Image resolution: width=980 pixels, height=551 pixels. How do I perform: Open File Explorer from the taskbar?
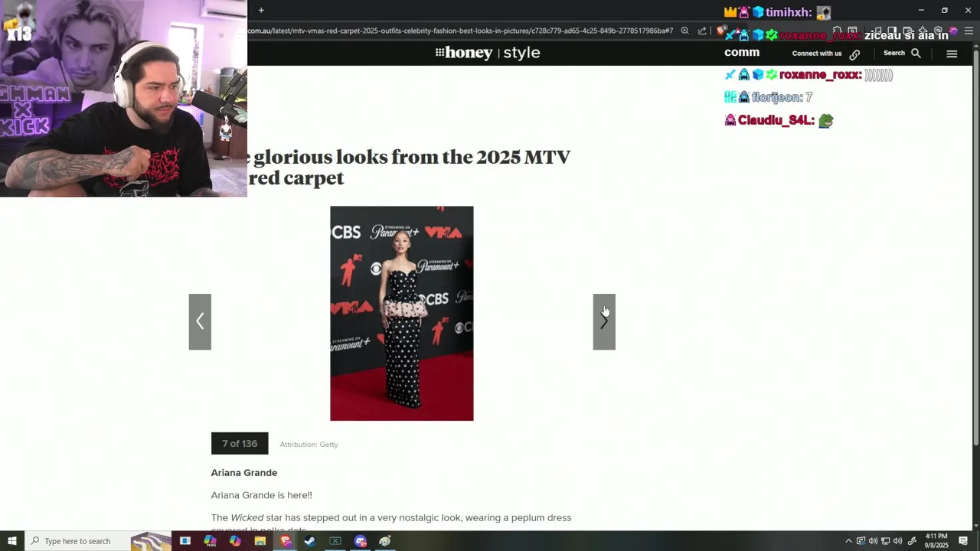pyautogui.click(x=260, y=541)
